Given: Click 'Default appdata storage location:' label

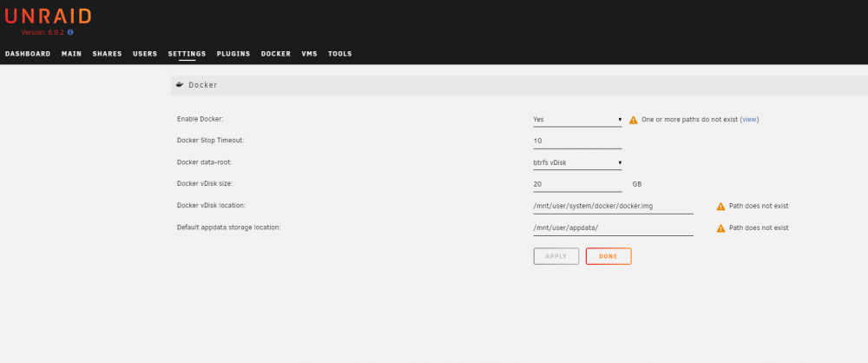Looking at the screenshot, I should pos(228,228).
